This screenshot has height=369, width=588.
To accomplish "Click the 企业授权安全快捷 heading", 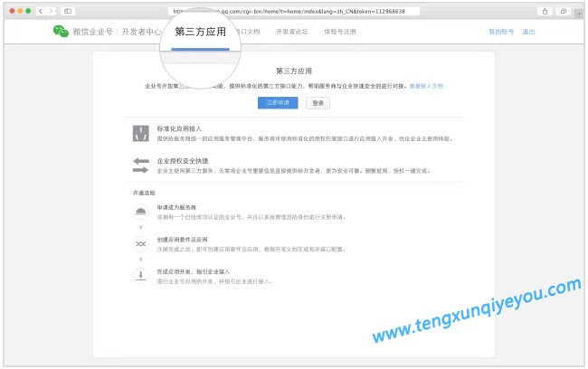I will 182,161.
